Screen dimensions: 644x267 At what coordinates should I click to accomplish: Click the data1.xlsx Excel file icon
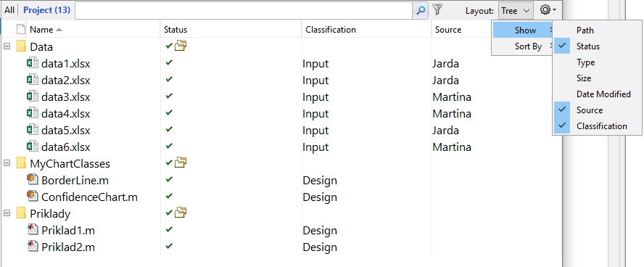pyautogui.click(x=33, y=64)
